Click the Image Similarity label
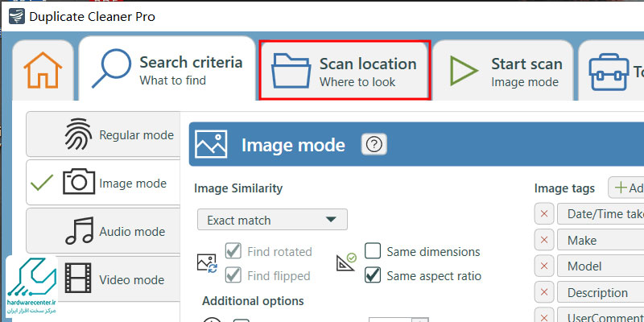The image size is (644, 322). (238, 188)
